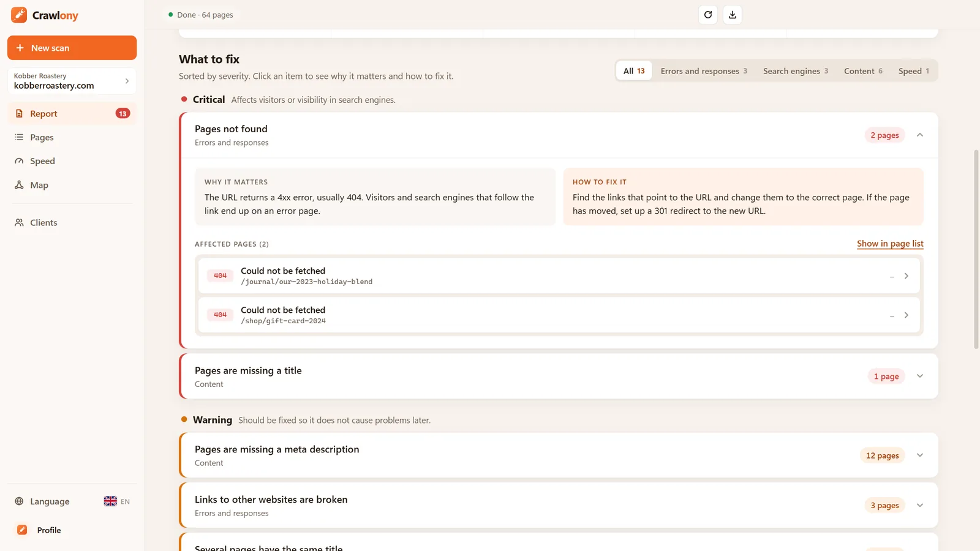Screen dimensions: 980x551
Task: Click Show in page list link
Action: click(x=890, y=244)
